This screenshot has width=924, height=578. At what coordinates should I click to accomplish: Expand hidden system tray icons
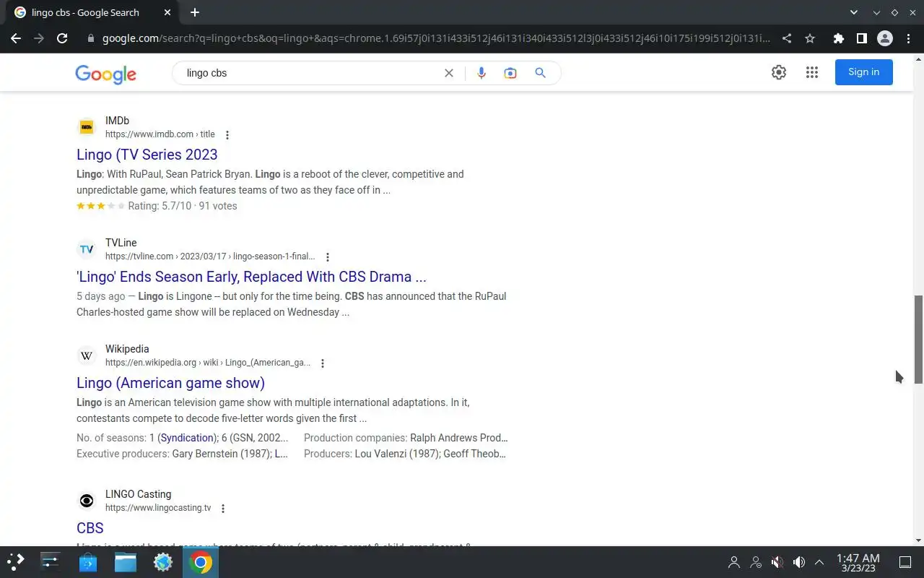click(x=819, y=562)
